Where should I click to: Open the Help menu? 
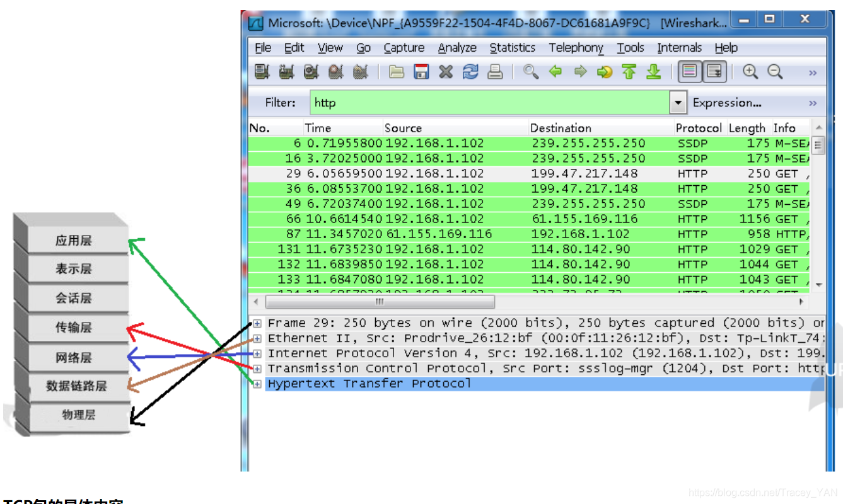pyautogui.click(x=726, y=48)
